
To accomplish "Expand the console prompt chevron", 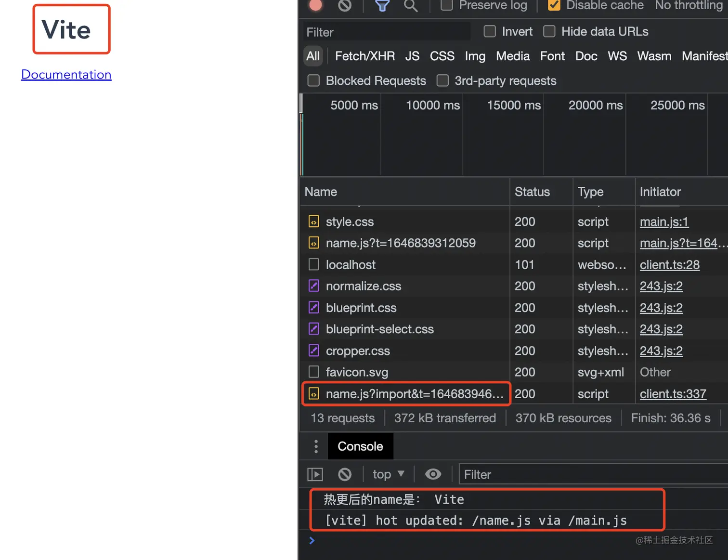I will pos(312,540).
